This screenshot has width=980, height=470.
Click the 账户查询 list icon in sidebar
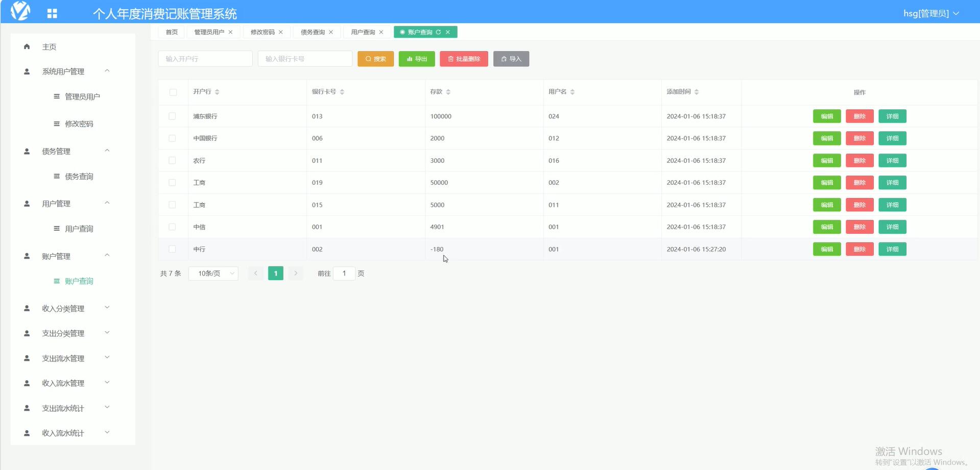[x=57, y=281]
